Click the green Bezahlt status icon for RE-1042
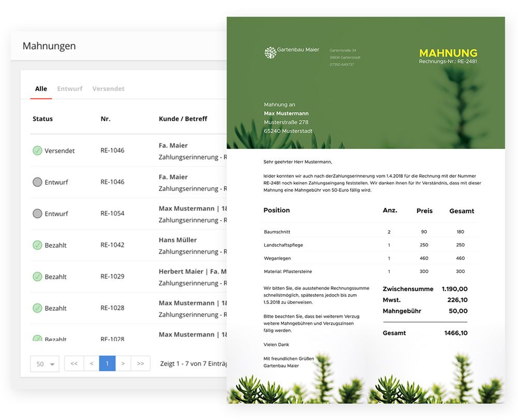This screenshot has height=420, width=518. 37,245
